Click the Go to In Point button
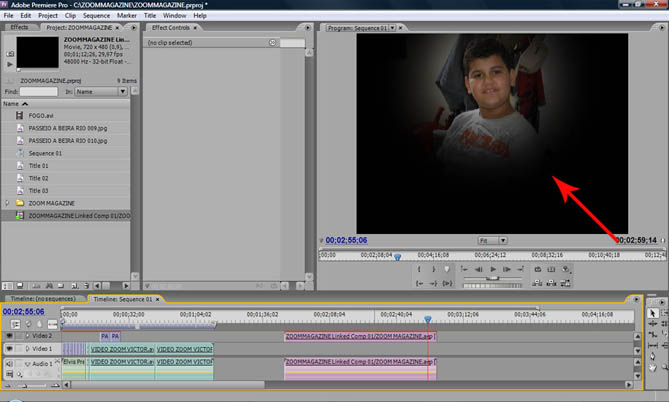Viewport: 669px width, 402px height. (419, 284)
